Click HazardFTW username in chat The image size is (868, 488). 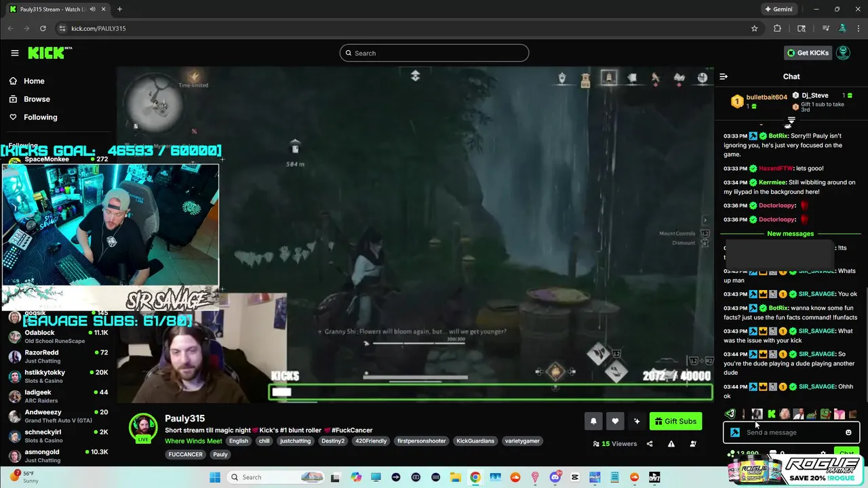tap(775, 168)
